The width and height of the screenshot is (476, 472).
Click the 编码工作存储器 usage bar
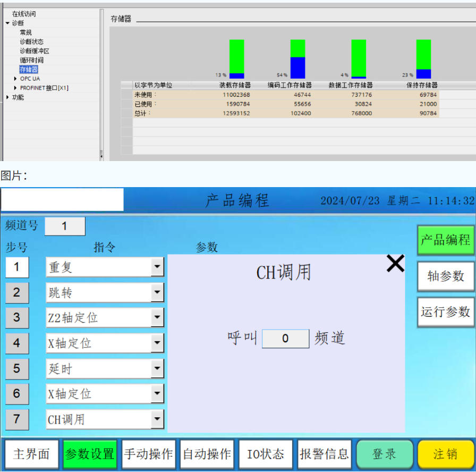pos(297,59)
